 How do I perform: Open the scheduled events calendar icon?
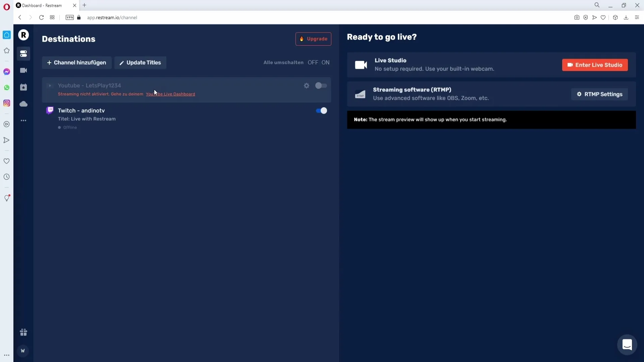point(23,87)
